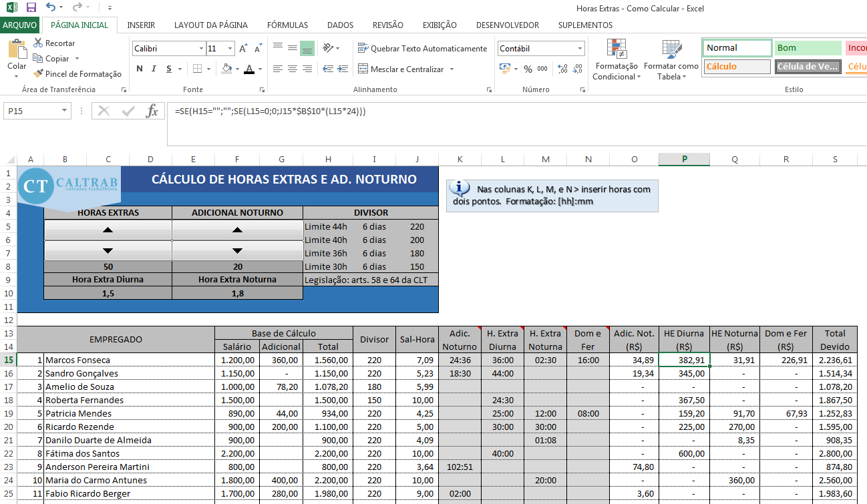867x504 pixels.
Task: Switch to DESENVOLVEDOR tab
Action: (x=508, y=25)
